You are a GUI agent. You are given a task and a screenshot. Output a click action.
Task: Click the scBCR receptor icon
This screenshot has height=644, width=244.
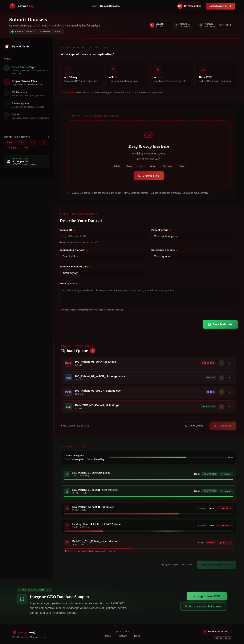tap(158, 69)
